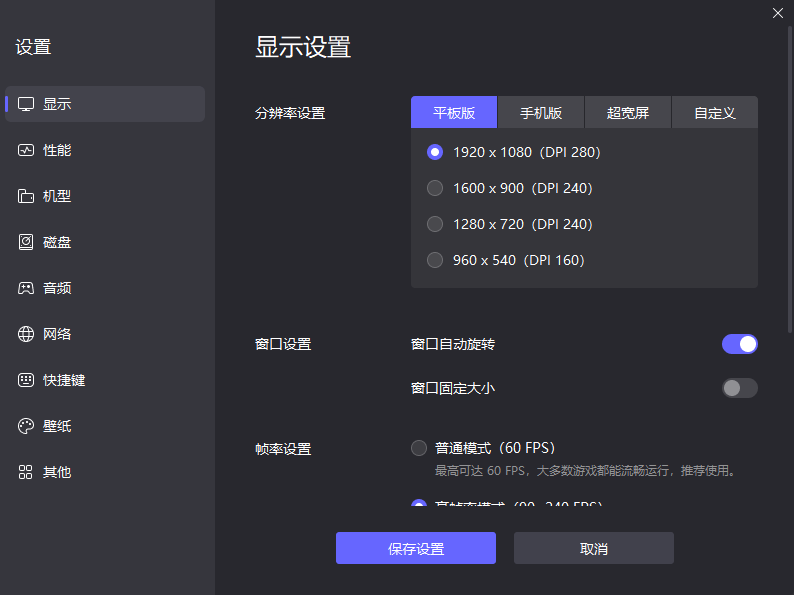Enable the 窗口固定大小 toggle

pyautogui.click(x=739, y=388)
